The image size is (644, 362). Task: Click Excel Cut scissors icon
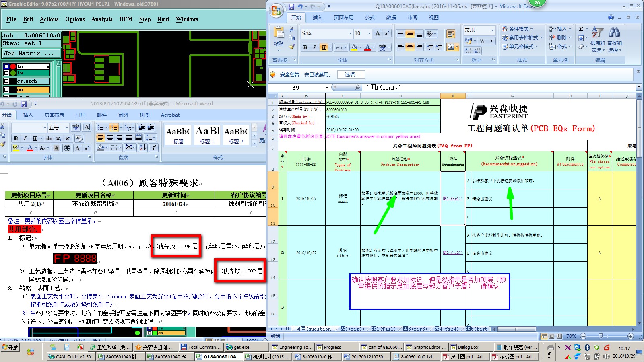292,29
